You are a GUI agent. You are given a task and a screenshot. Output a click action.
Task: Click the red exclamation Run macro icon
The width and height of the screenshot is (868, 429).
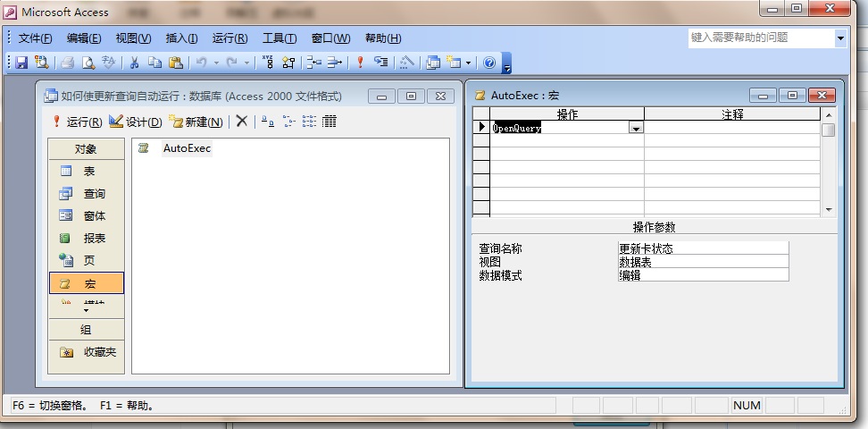360,63
